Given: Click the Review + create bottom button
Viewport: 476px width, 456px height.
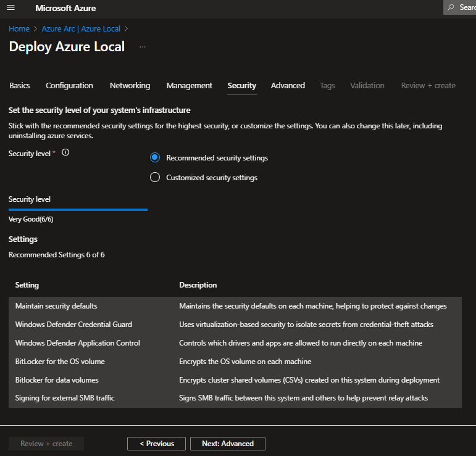Looking at the screenshot, I should point(46,444).
